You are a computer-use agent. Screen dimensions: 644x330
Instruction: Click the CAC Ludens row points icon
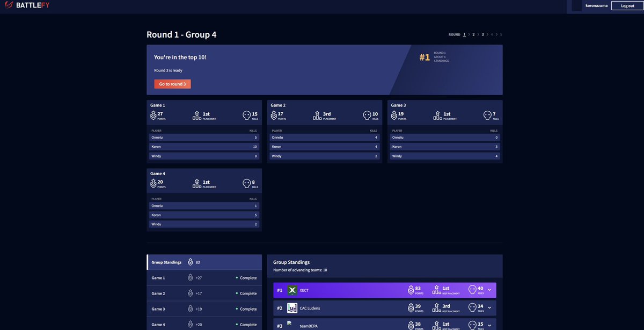411,308
